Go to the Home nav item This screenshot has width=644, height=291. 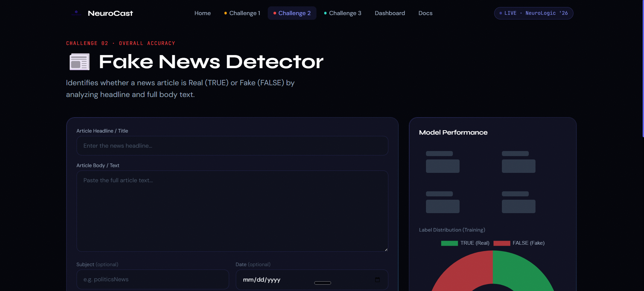click(203, 13)
